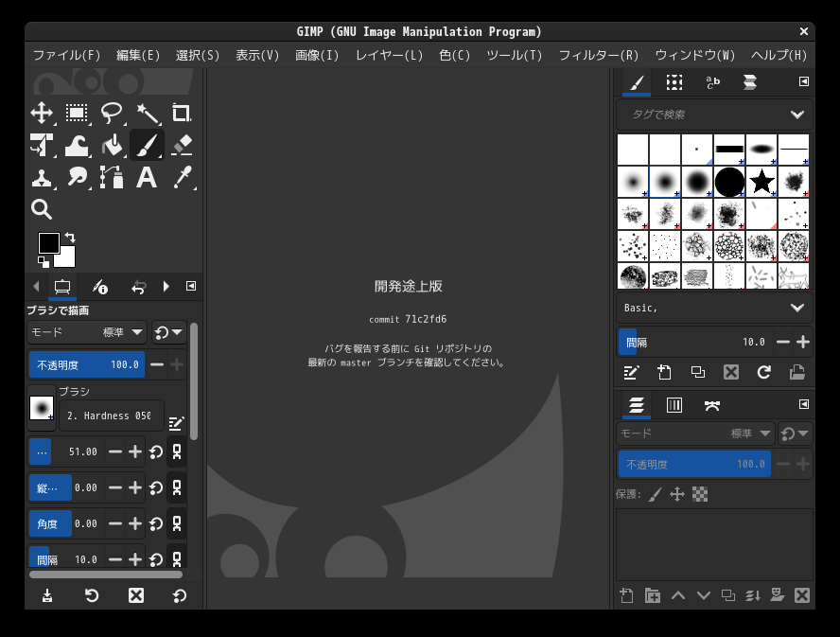The height and width of the screenshot is (637, 840).
Task: Activate the Crop tool
Action: (x=182, y=114)
